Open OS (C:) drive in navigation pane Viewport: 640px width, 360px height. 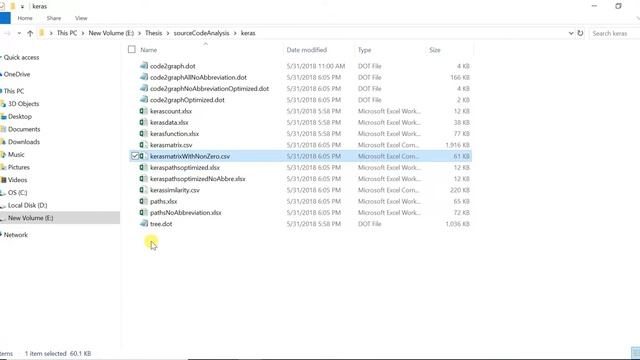tap(18, 192)
